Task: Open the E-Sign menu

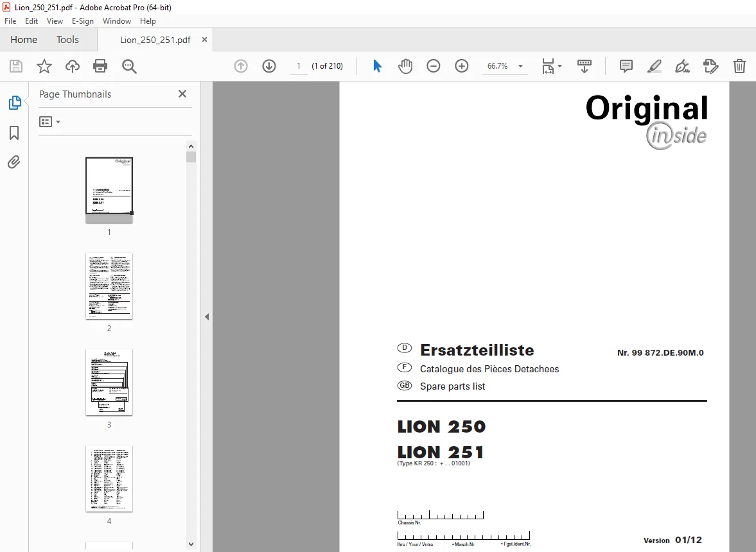Action: pyautogui.click(x=82, y=21)
